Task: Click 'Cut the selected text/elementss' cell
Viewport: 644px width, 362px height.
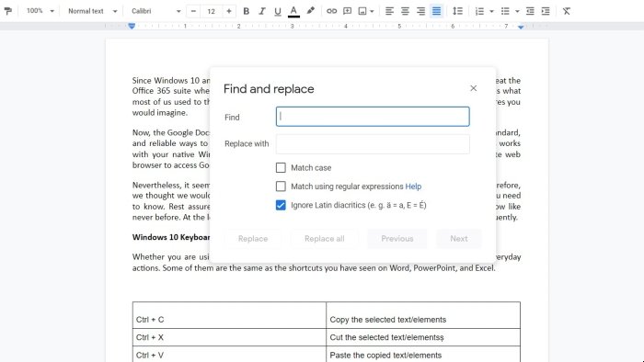Action: pyautogui.click(x=423, y=337)
